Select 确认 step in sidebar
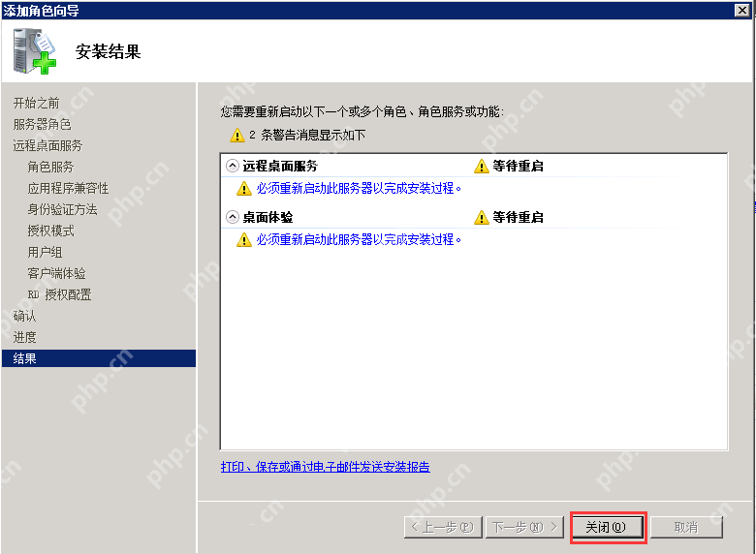Image resolution: width=756 pixels, height=554 pixels. tap(24, 316)
